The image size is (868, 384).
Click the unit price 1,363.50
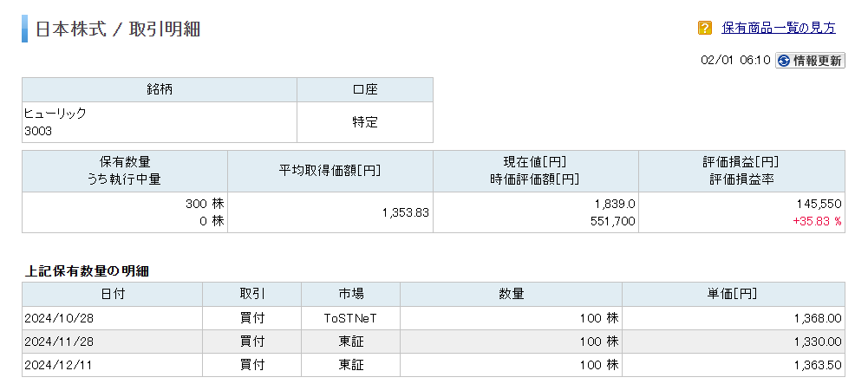(817, 365)
